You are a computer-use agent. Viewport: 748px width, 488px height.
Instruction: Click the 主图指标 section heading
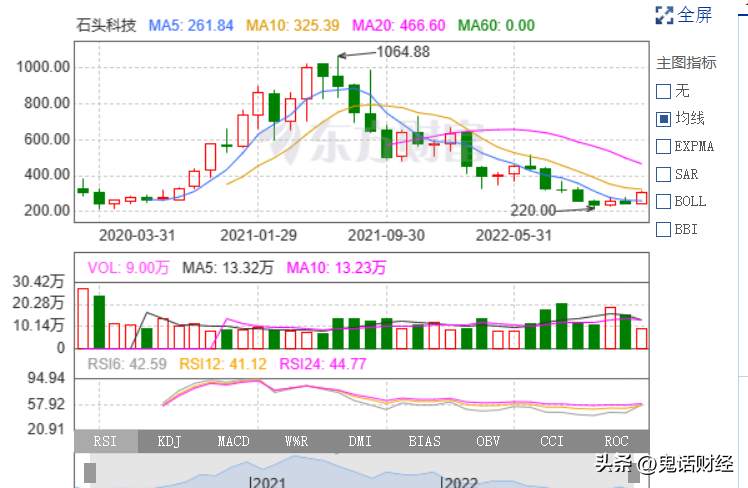pos(686,62)
